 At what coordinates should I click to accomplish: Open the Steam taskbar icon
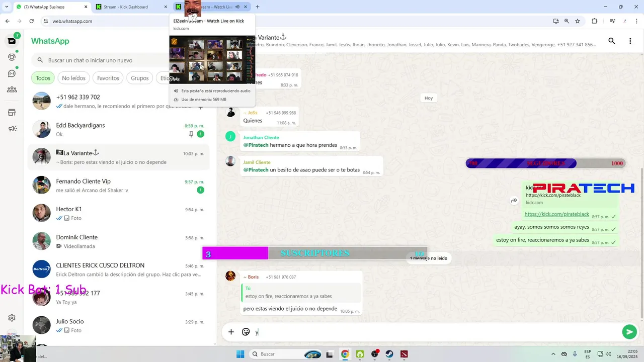[389, 354]
